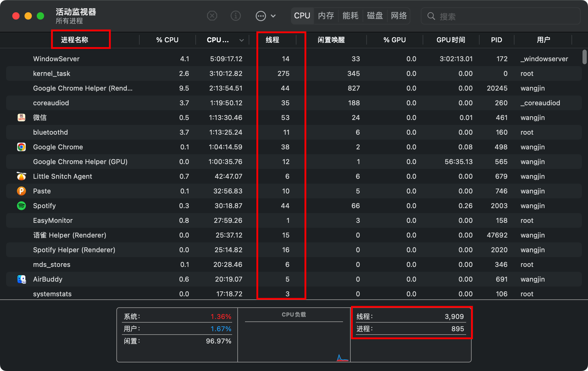588x371 pixels.
Task: Select the kernel_task process row
Action: click(x=294, y=73)
